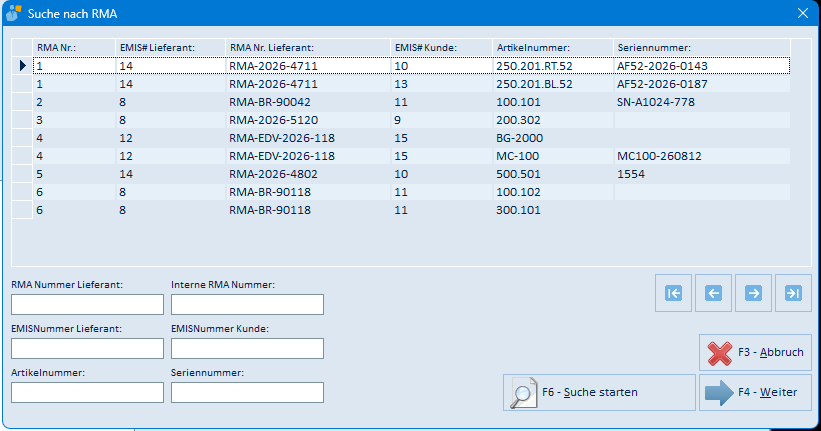Click the RMA Nr.: column header

pyautogui.click(x=74, y=48)
